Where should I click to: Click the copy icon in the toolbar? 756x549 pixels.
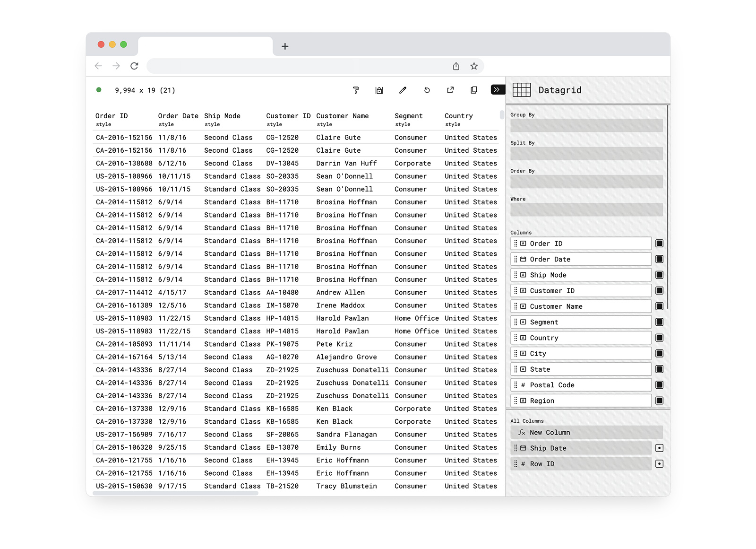[474, 90]
